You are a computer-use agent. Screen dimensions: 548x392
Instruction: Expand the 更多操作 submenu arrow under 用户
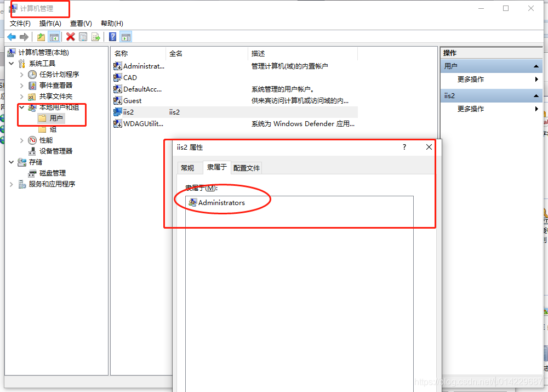536,79
